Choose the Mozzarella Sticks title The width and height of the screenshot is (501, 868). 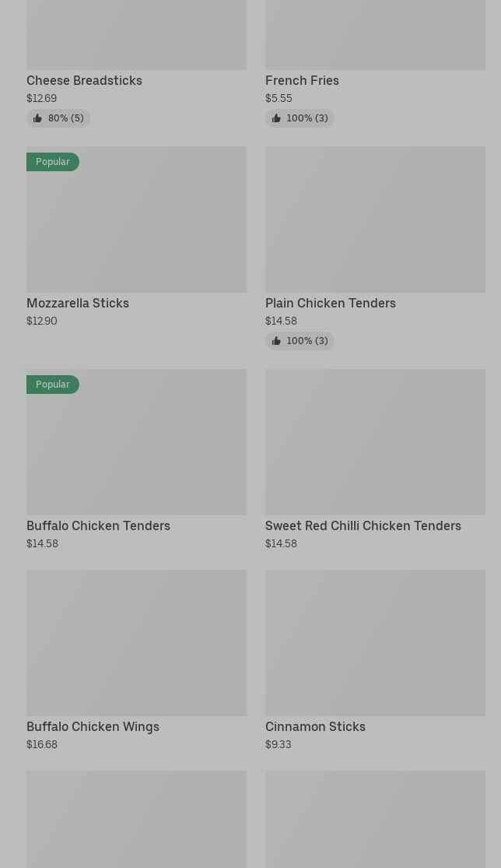78,304
